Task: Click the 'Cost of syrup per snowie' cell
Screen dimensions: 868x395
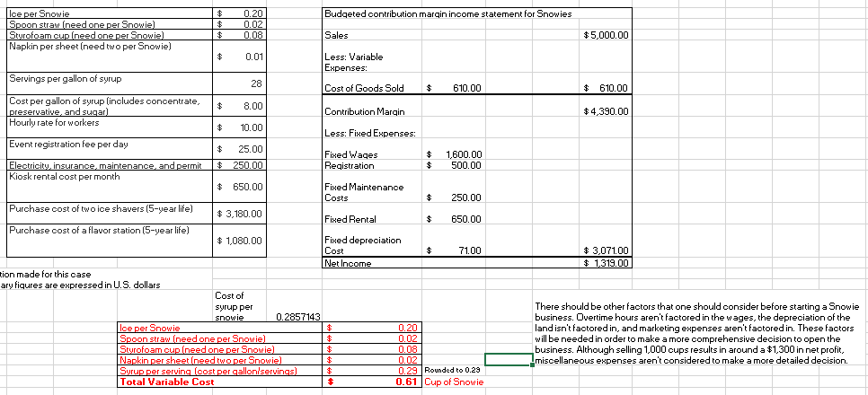Action: [240, 306]
